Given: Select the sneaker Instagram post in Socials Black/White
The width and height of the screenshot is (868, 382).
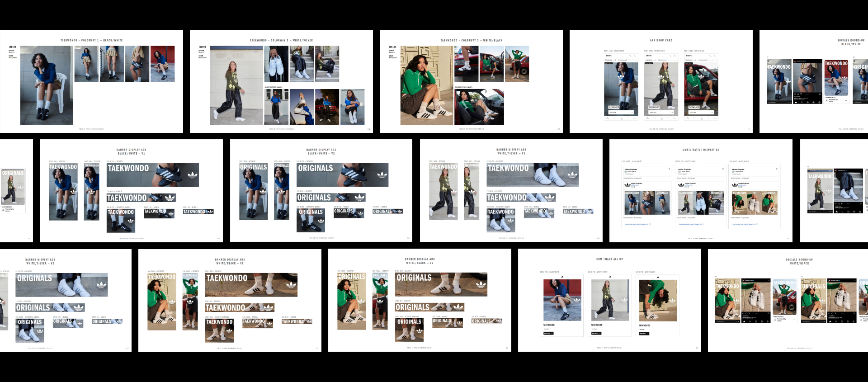Looking at the screenshot, I should click(808, 82).
